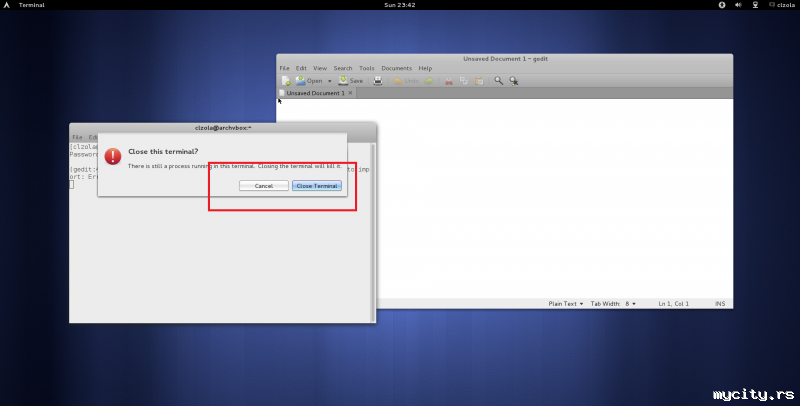Open gedit Edit menu
Image resolution: width=800 pixels, height=406 pixels.
[x=301, y=68]
